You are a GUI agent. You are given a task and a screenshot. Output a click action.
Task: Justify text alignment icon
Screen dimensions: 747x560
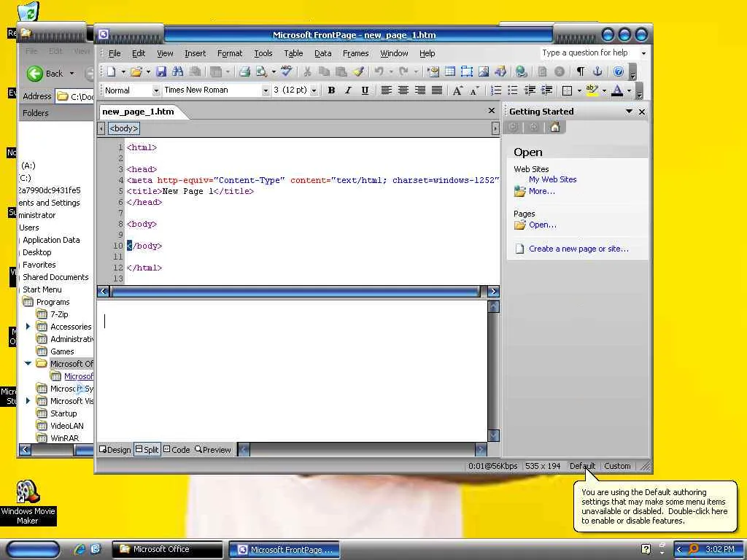[x=437, y=90]
